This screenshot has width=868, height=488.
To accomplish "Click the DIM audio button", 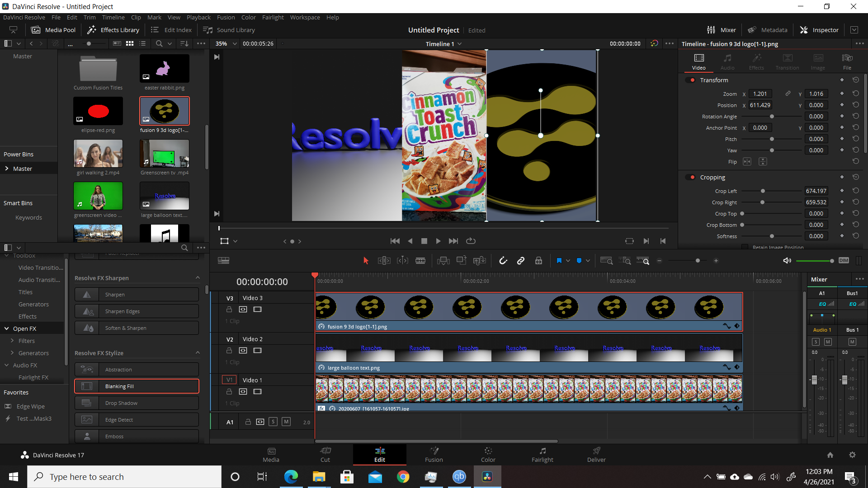I will [x=844, y=261].
